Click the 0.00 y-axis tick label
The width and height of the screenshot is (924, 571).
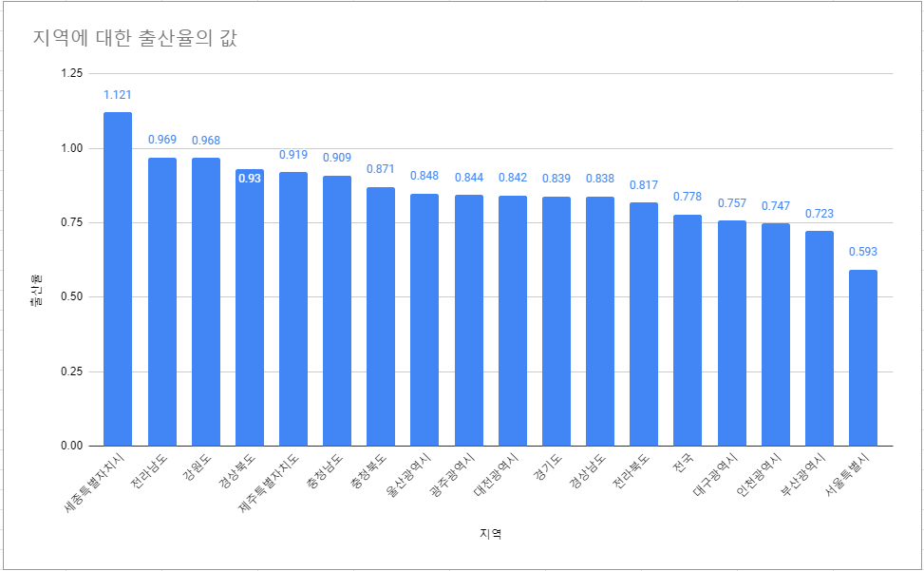pos(72,446)
